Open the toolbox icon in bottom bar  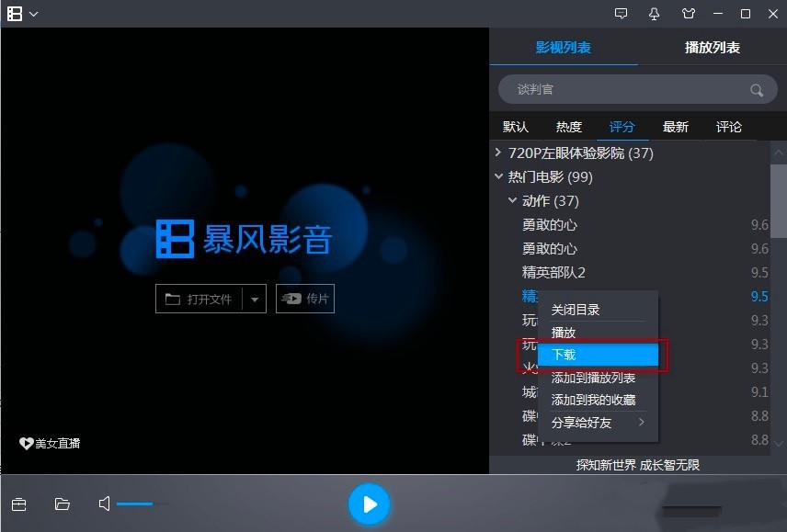(x=18, y=504)
